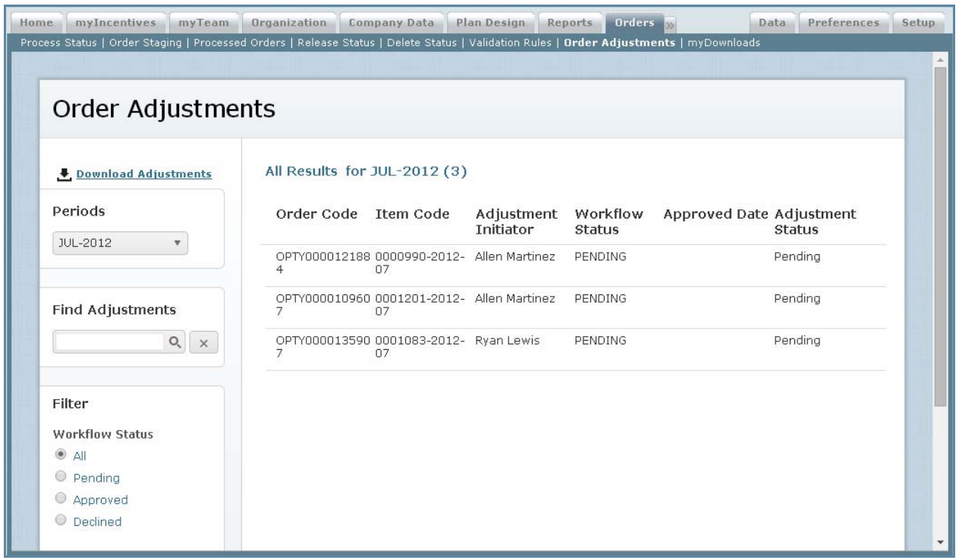The width and height of the screenshot is (959, 560).
Task: Open the Organization tab
Action: 290,22
